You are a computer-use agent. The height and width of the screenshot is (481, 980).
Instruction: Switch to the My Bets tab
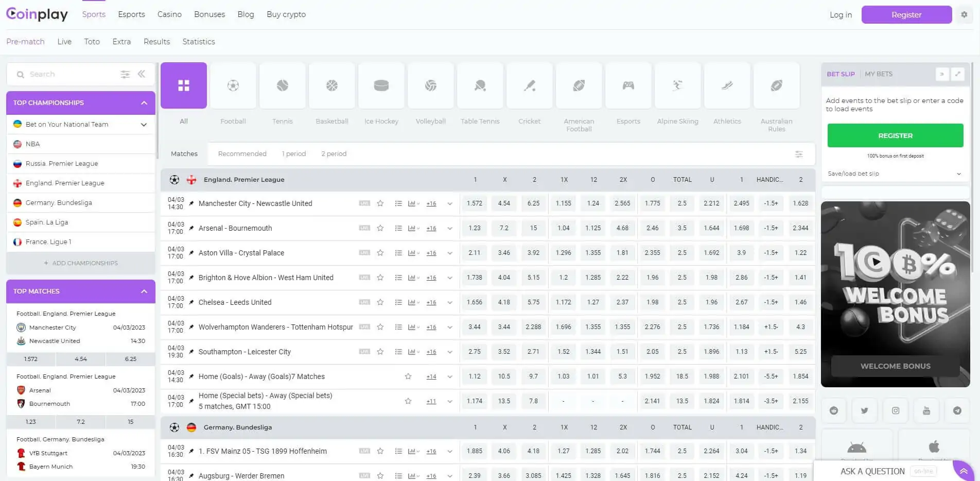pyautogui.click(x=878, y=74)
